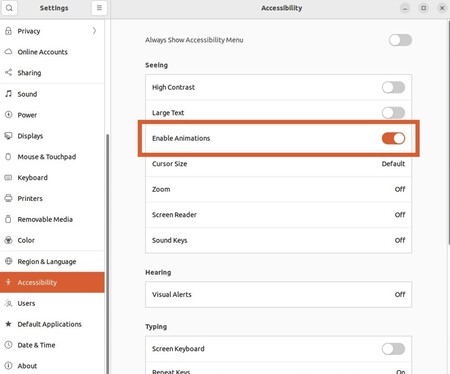This screenshot has width=450, height=374.
Task: Click the Keyboard icon in sidebar
Action: (8, 177)
